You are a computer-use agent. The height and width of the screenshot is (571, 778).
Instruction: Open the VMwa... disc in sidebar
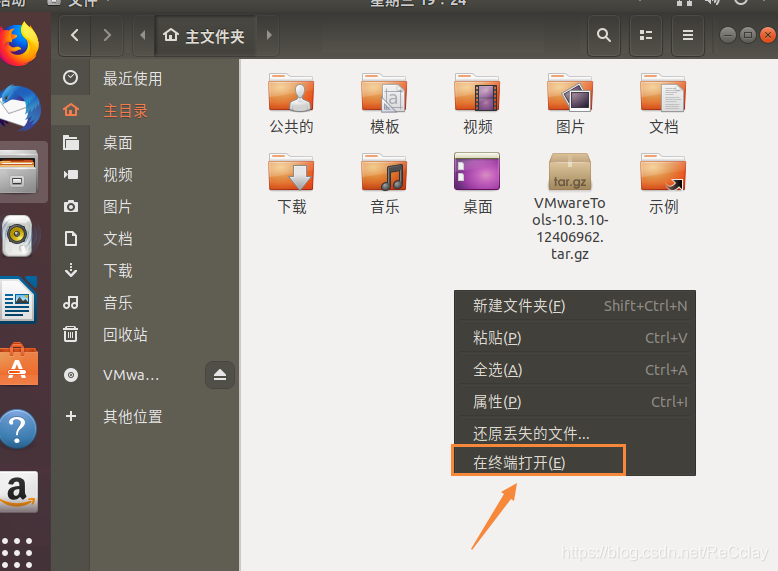click(x=131, y=375)
